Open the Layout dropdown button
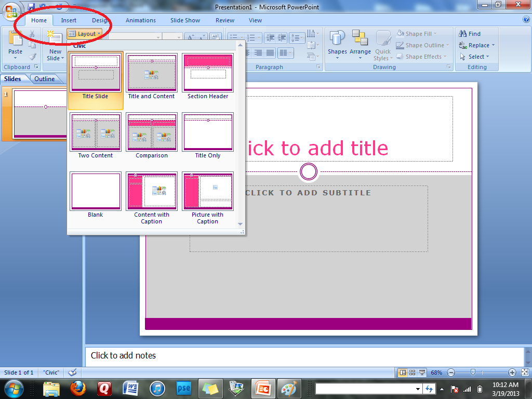532x399 pixels. pyautogui.click(x=85, y=34)
